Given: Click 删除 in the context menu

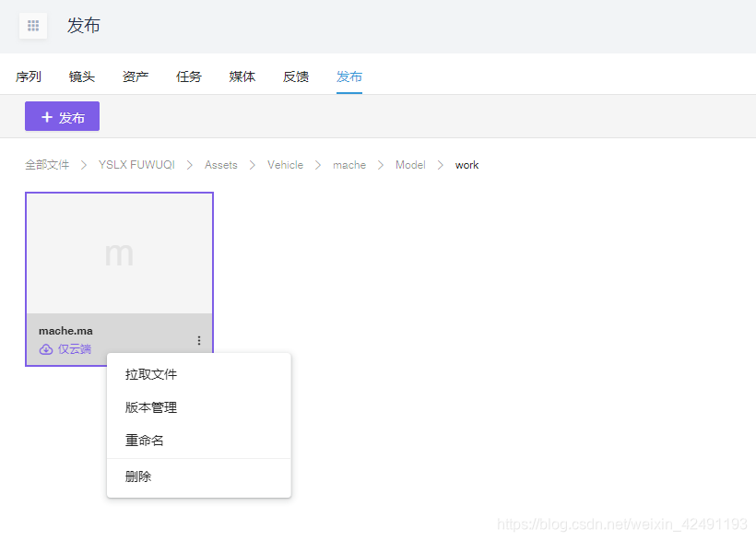Looking at the screenshot, I should (x=198, y=476).
